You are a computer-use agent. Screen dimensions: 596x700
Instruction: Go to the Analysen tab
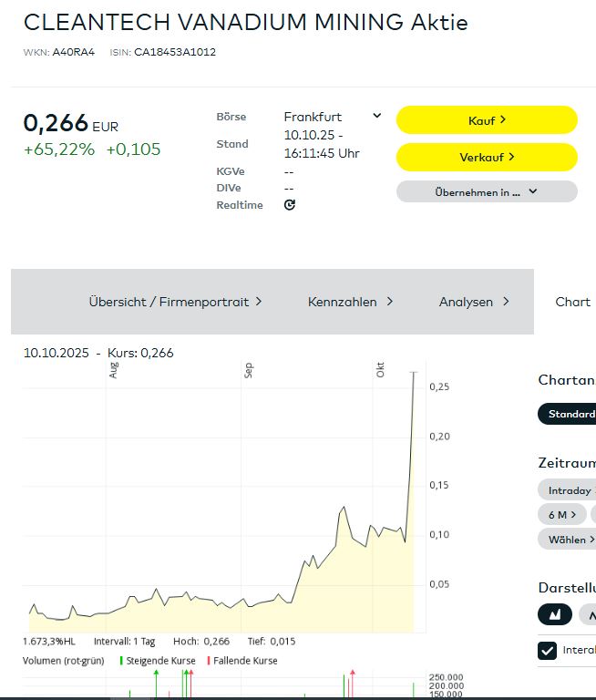click(x=474, y=302)
